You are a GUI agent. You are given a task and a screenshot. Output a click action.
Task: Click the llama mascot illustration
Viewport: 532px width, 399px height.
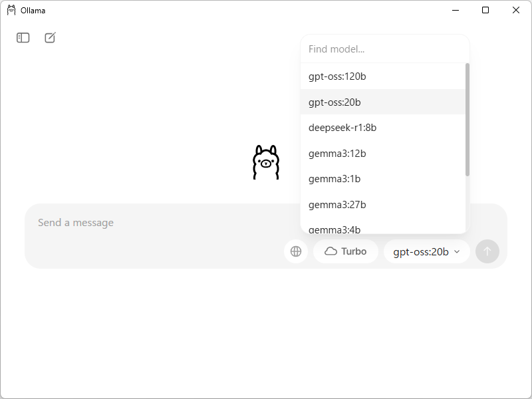coord(267,162)
